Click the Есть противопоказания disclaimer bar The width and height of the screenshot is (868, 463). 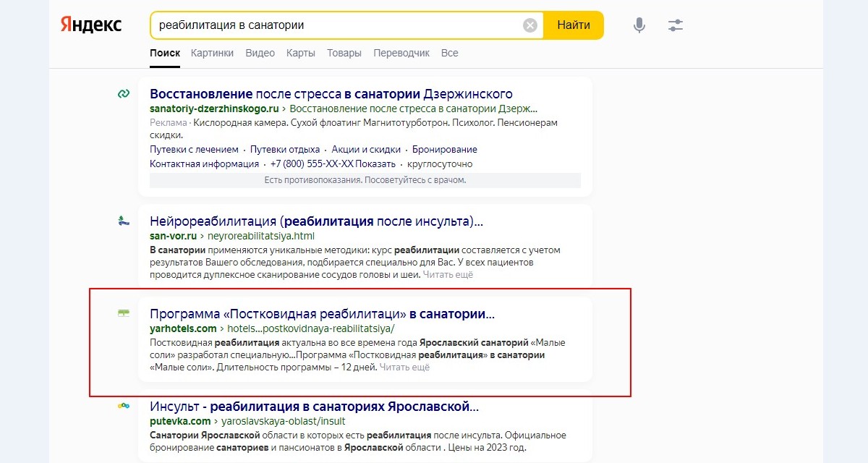pos(365,180)
